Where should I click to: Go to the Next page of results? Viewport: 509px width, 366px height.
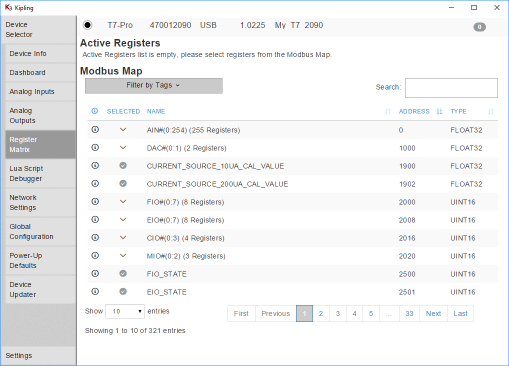point(433,314)
